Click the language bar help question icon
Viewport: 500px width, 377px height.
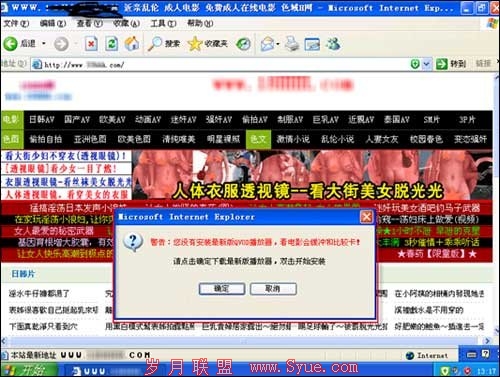pos(486,355)
